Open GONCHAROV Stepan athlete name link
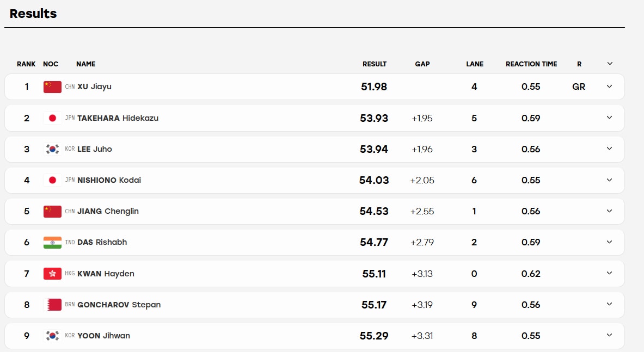The width and height of the screenshot is (644, 352). [119, 305]
